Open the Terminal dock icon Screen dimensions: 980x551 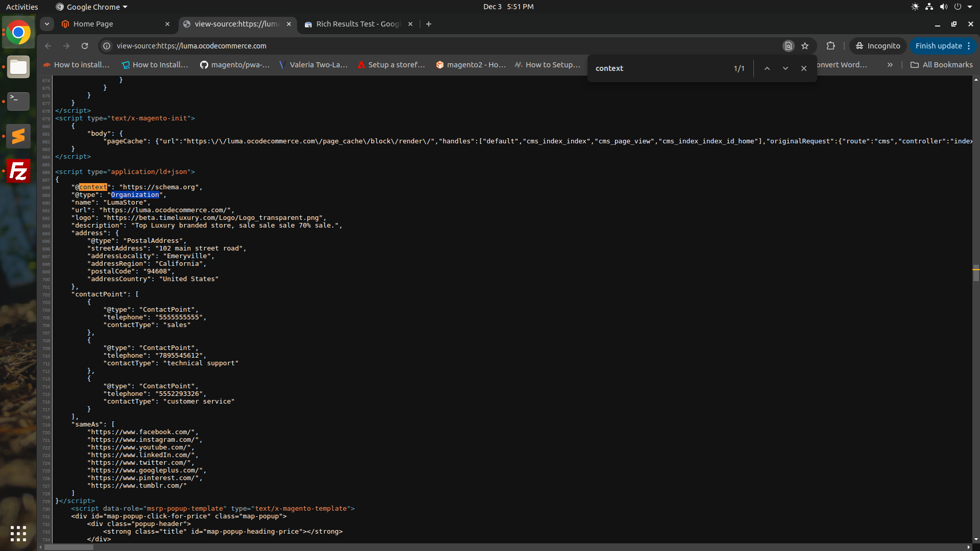pos(18,101)
